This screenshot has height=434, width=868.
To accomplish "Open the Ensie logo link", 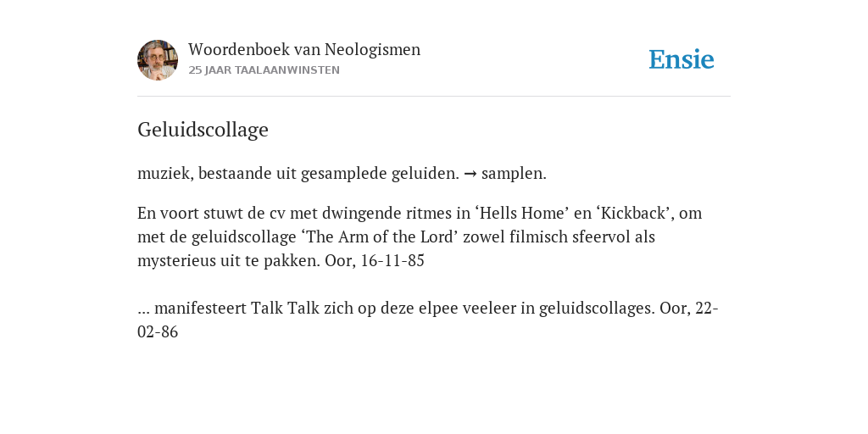I will 682,59.
